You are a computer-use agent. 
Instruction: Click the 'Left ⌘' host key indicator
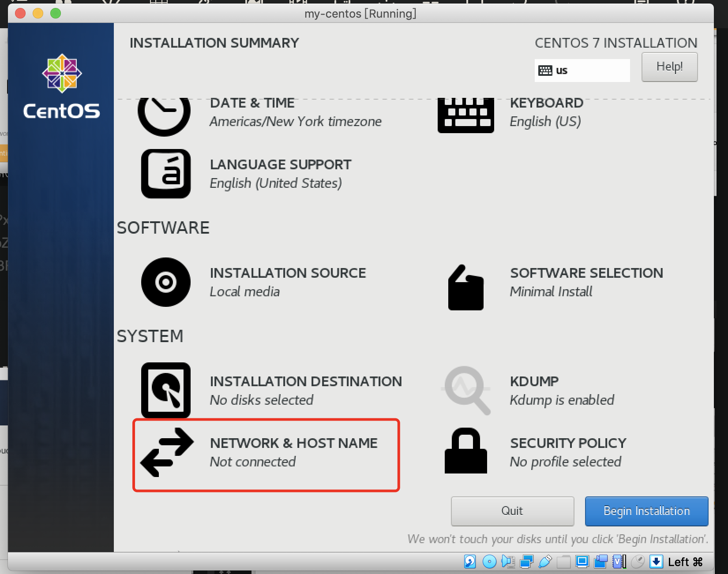point(685,562)
